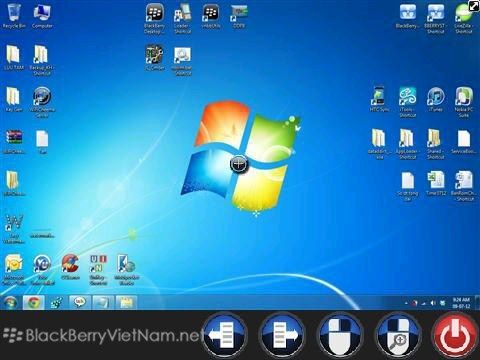This screenshot has height=360, width=480.
Task: Open the UniKey shortcut icon
Action: click(98, 269)
